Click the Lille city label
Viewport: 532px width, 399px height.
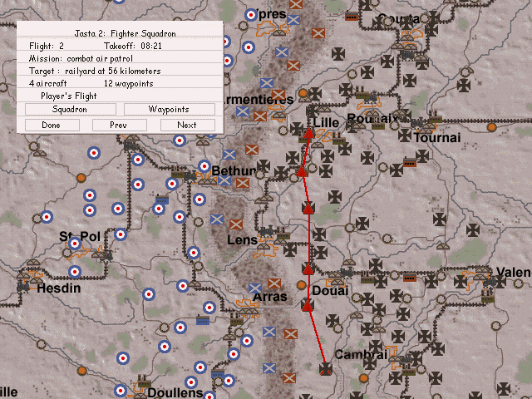click(326, 123)
